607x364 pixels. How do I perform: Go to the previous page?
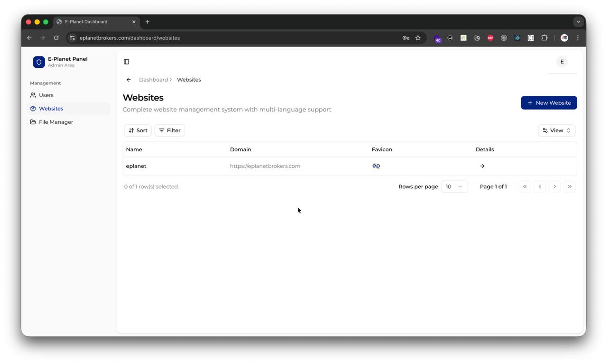coord(540,186)
